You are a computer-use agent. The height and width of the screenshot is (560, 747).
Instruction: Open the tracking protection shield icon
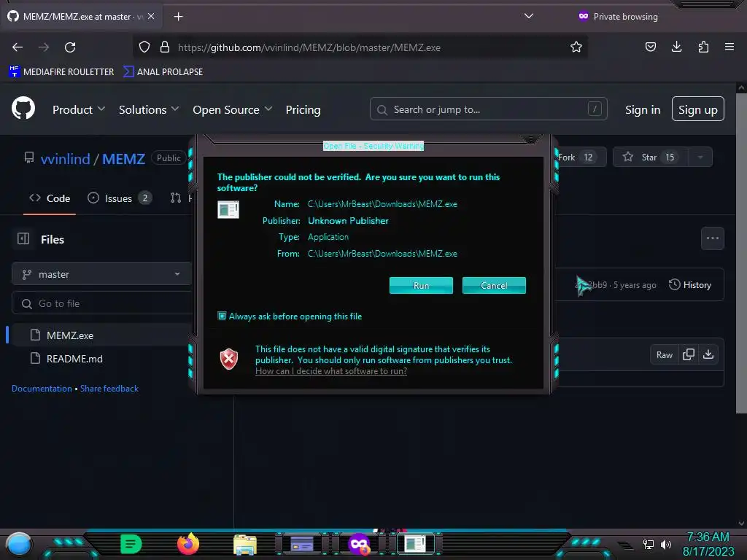click(144, 47)
